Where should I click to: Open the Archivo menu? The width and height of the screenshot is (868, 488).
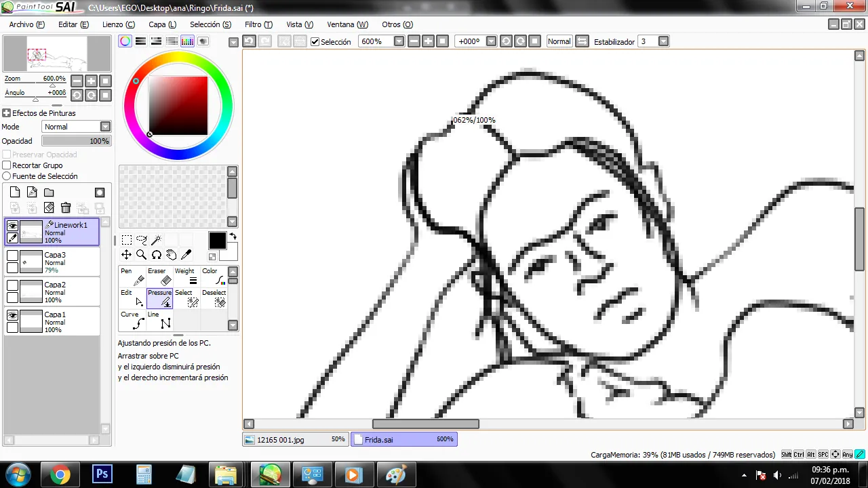(27, 24)
